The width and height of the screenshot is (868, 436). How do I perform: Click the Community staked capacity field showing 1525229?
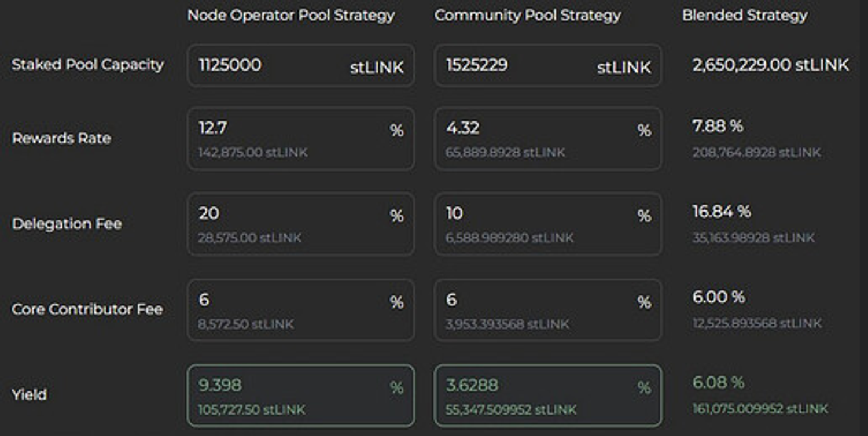pyautogui.click(x=547, y=65)
